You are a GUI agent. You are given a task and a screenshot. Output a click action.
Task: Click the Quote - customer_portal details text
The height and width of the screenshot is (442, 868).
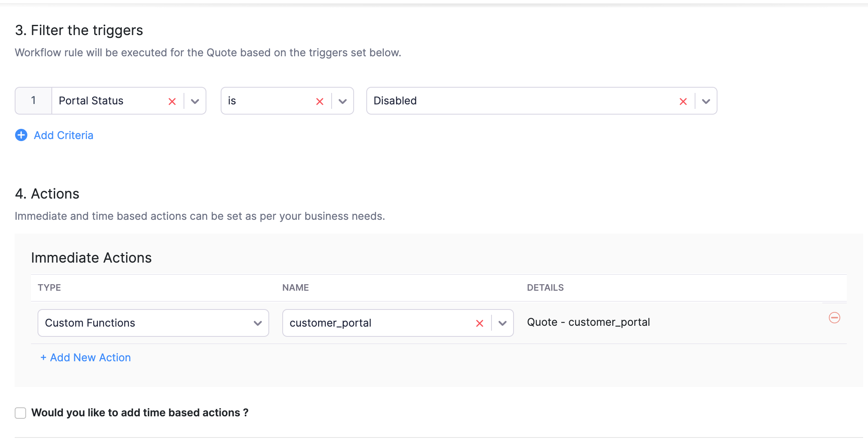(x=588, y=322)
